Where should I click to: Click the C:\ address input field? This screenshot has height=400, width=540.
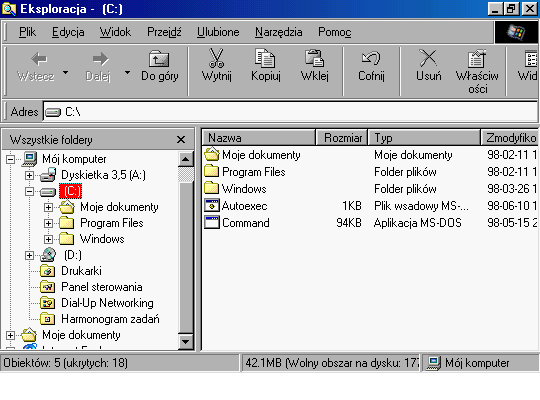click(x=290, y=112)
